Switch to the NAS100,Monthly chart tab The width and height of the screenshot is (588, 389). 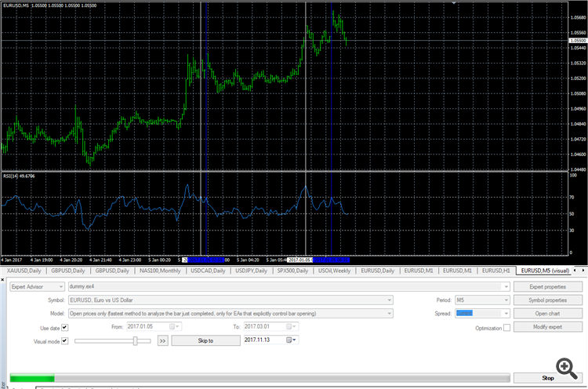pyautogui.click(x=160, y=271)
